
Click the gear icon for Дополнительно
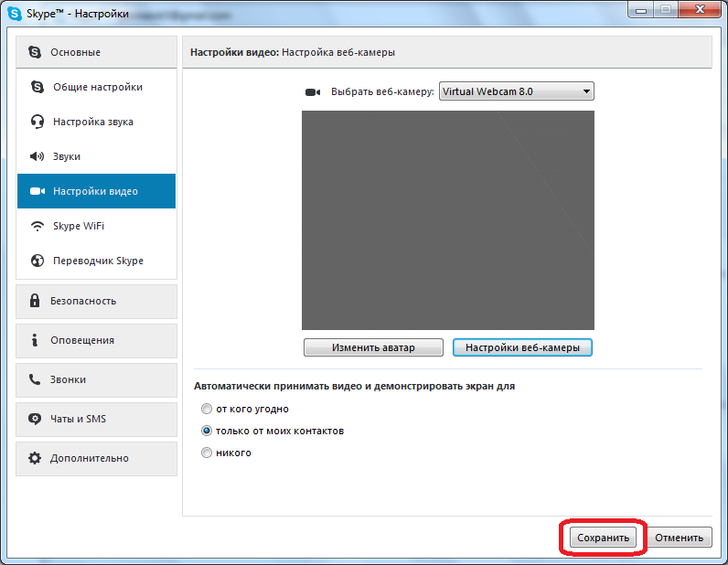(35, 458)
